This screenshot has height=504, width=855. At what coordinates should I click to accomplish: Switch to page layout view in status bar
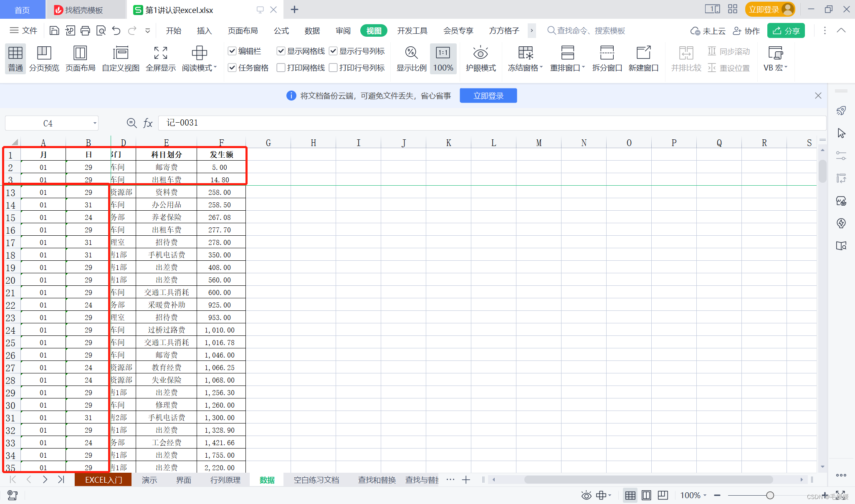(x=646, y=495)
